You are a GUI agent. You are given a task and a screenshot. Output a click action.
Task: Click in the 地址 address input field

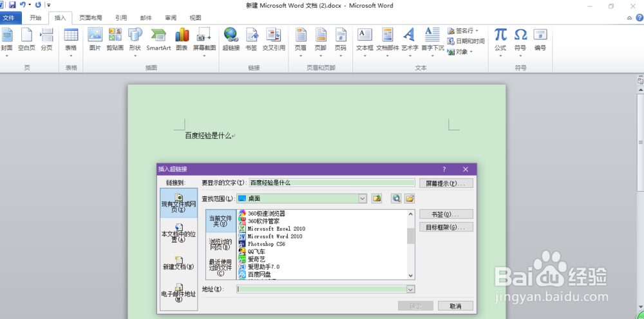pos(321,289)
